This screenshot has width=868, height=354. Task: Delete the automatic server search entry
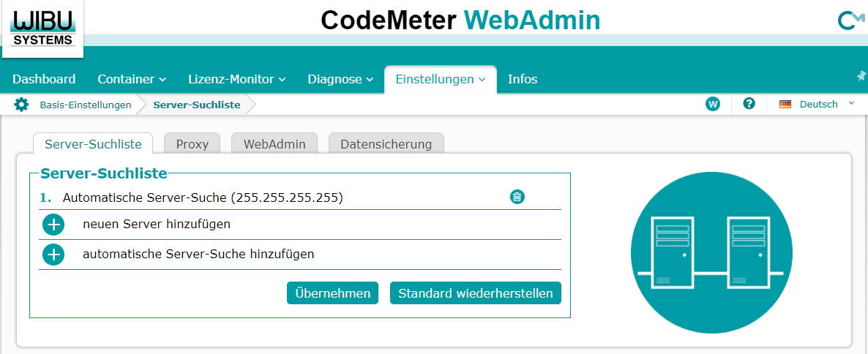pos(517,196)
